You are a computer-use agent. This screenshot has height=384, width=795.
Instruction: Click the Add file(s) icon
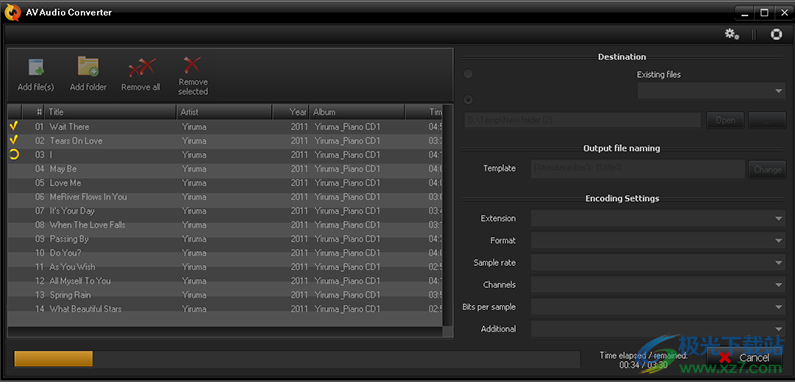coord(36,68)
